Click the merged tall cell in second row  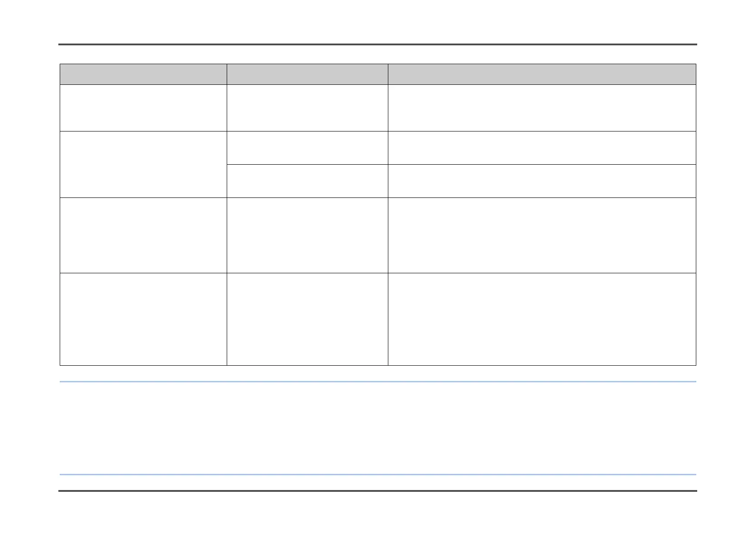(x=143, y=164)
